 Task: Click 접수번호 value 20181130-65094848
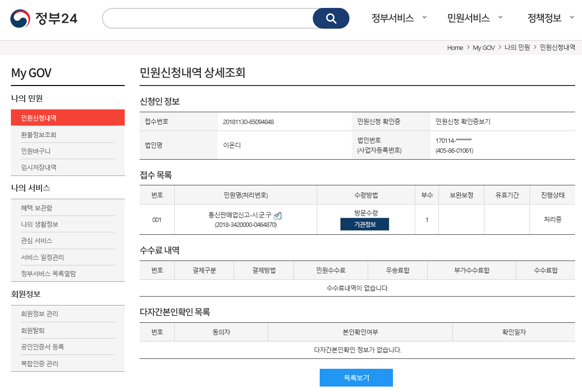click(248, 122)
